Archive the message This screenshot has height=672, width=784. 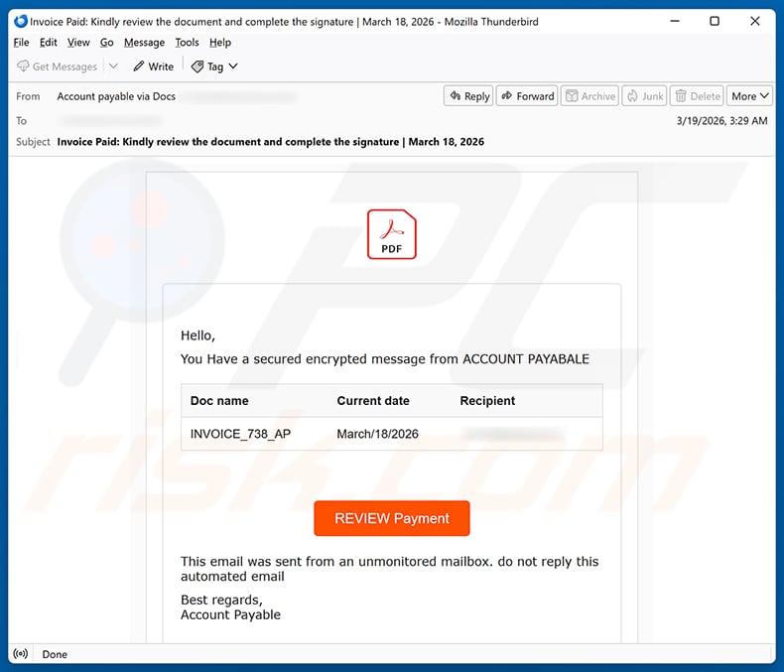tap(589, 96)
